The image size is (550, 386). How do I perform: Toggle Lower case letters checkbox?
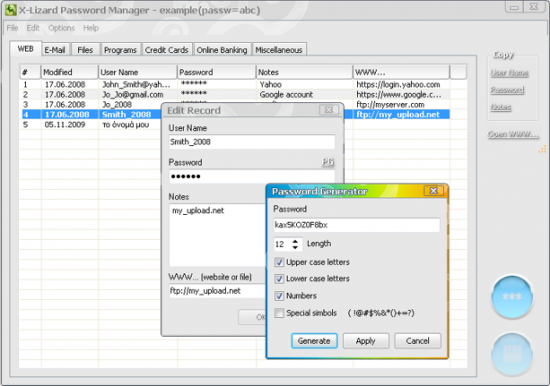pos(279,279)
